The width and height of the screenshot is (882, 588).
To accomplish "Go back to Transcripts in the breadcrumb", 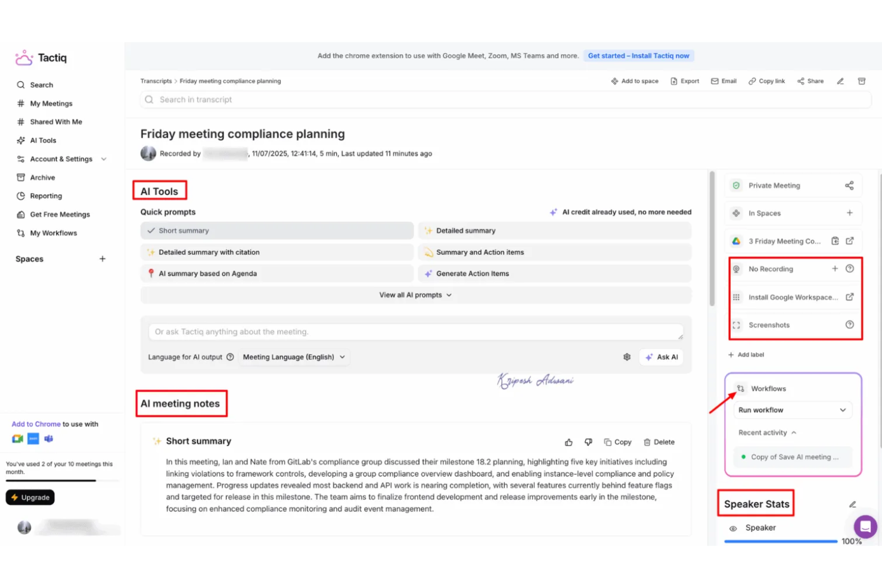I will click(x=156, y=81).
